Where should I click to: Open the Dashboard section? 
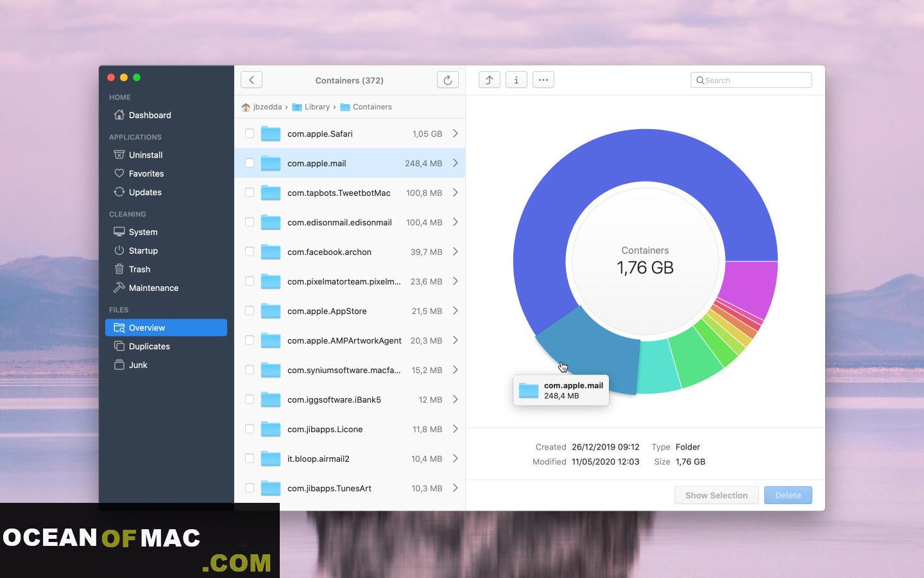166,115
